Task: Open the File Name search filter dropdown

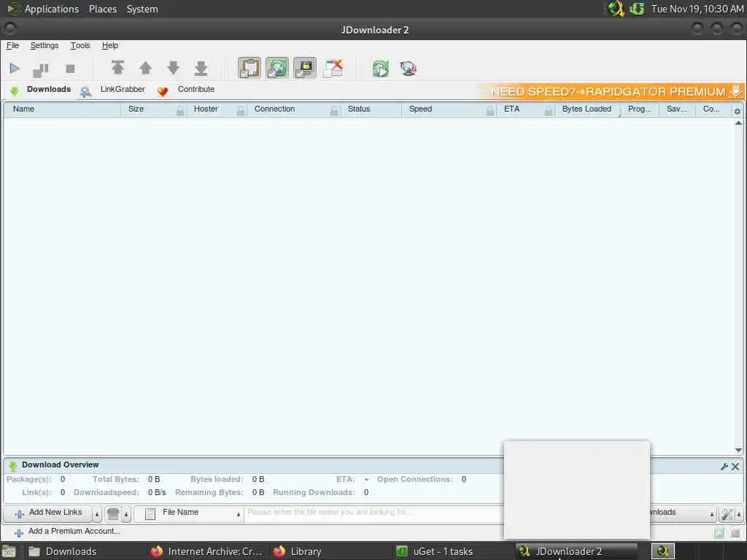Action: (189, 513)
